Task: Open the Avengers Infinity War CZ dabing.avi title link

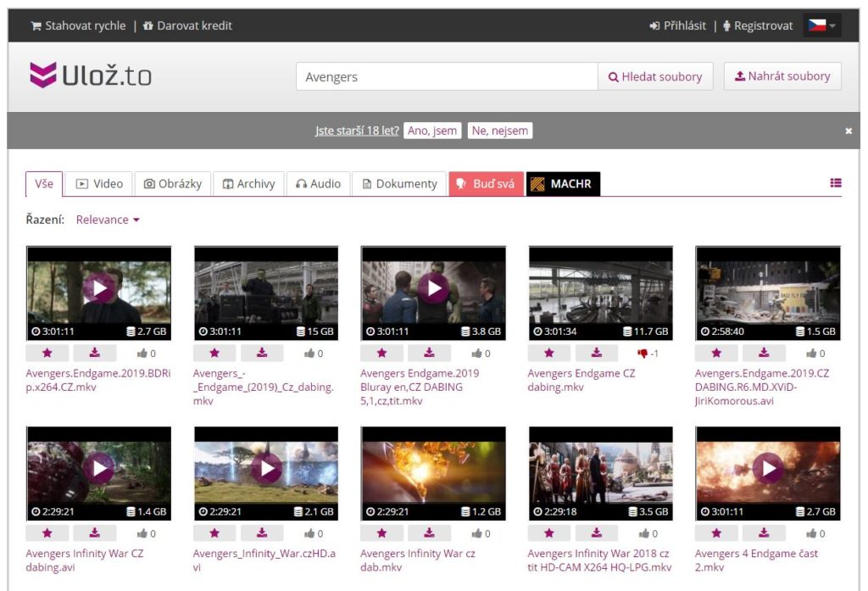Action: [85, 560]
